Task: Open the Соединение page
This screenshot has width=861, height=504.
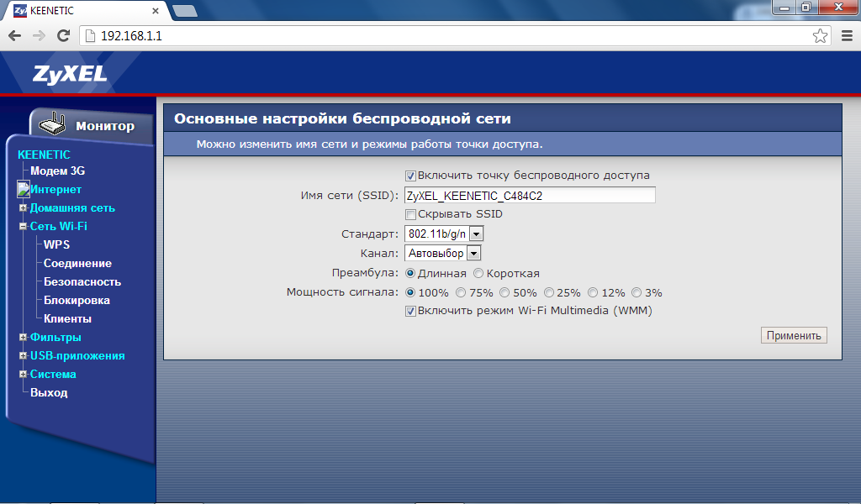Action: 77,263
